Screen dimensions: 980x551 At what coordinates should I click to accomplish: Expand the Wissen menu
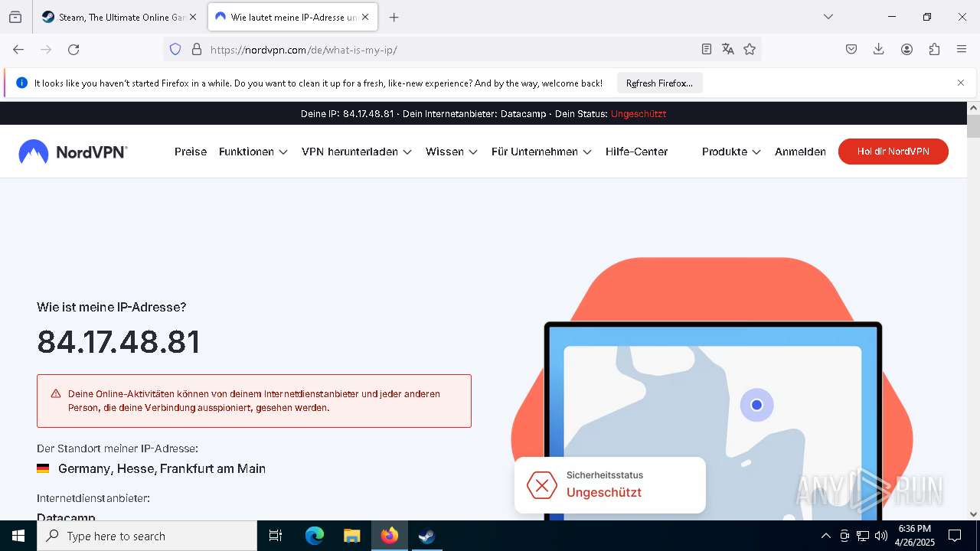click(452, 152)
